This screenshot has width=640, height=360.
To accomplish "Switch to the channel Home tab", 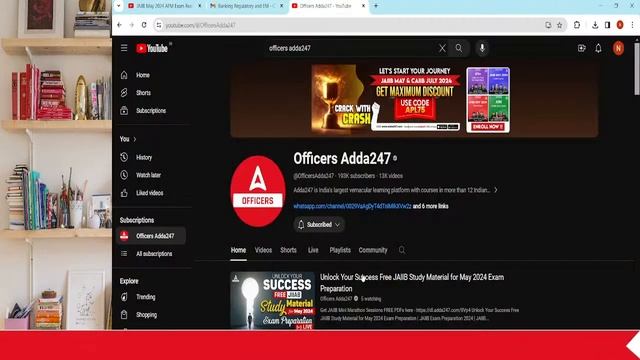I will pyautogui.click(x=238, y=250).
